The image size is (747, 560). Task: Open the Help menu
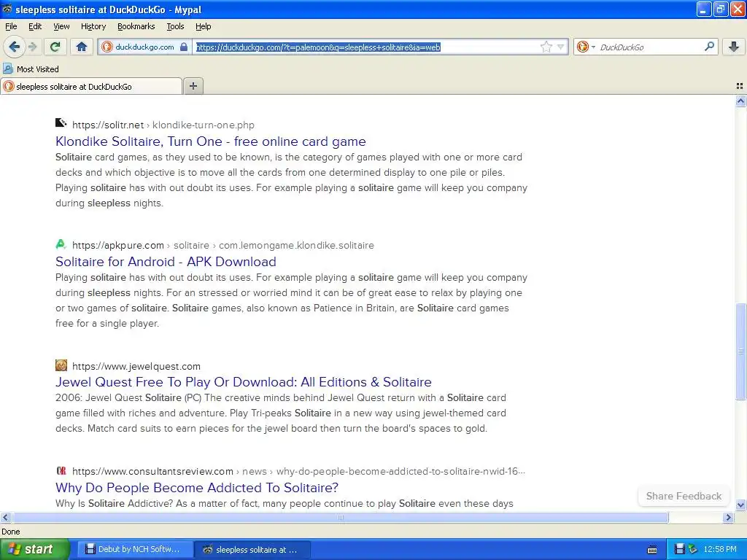[x=204, y=27]
